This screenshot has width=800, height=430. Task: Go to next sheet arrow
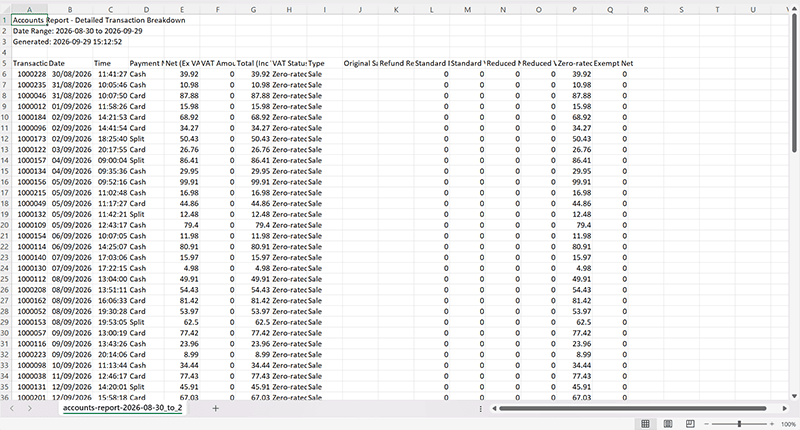pos(30,408)
